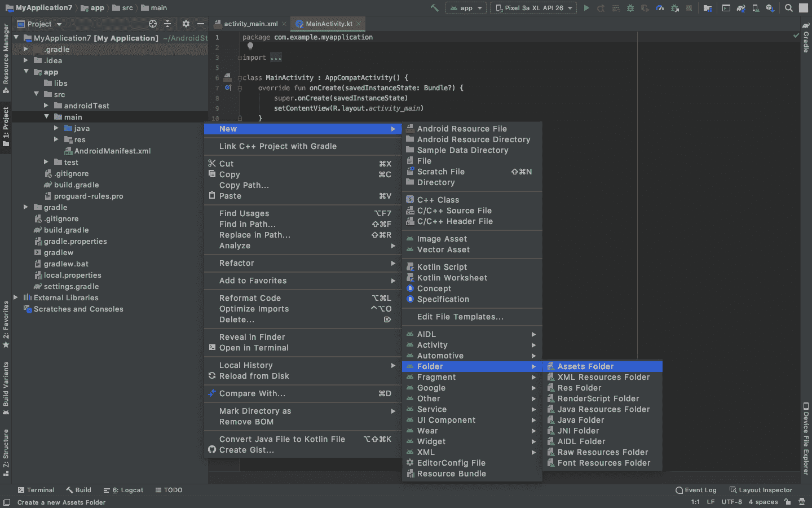The height and width of the screenshot is (508, 812).
Task: Open the Pixel 3a XL device selector
Action: [532, 8]
